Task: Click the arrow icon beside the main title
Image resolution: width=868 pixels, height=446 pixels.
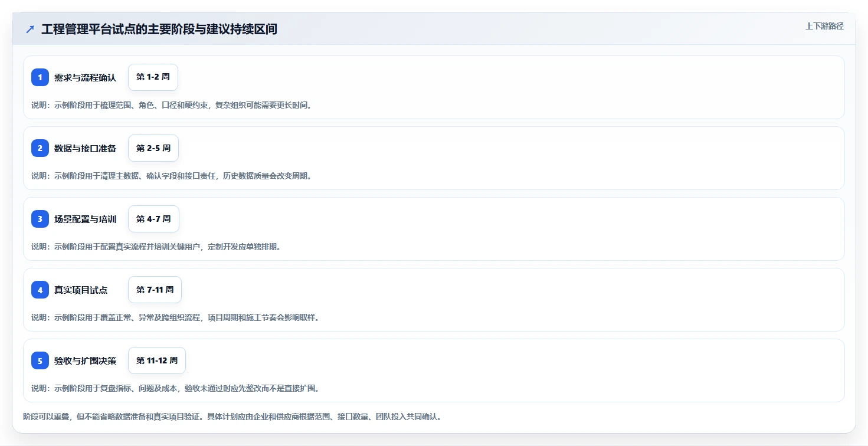Action: tap(30, 29)
